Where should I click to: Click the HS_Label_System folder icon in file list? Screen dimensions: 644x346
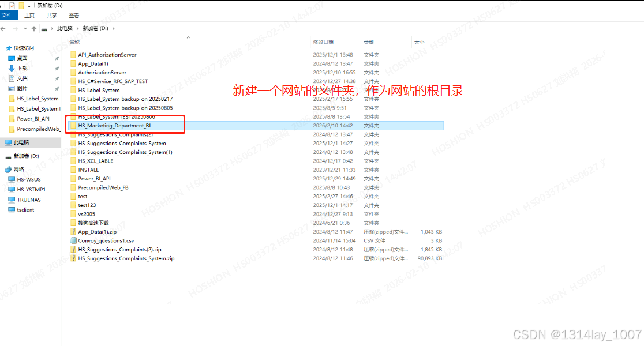(73, 90)
